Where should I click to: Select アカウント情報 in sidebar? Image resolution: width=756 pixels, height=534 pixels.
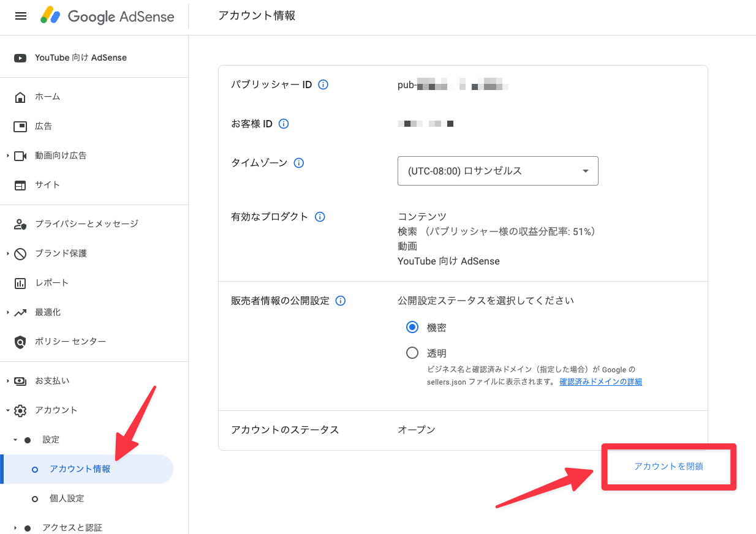pos(80,469)
